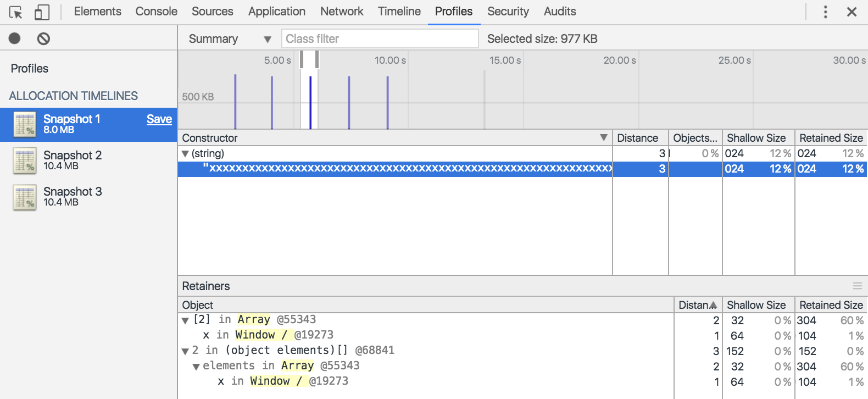
Task: Close the DevTools panel
Action: click(852, 12)
